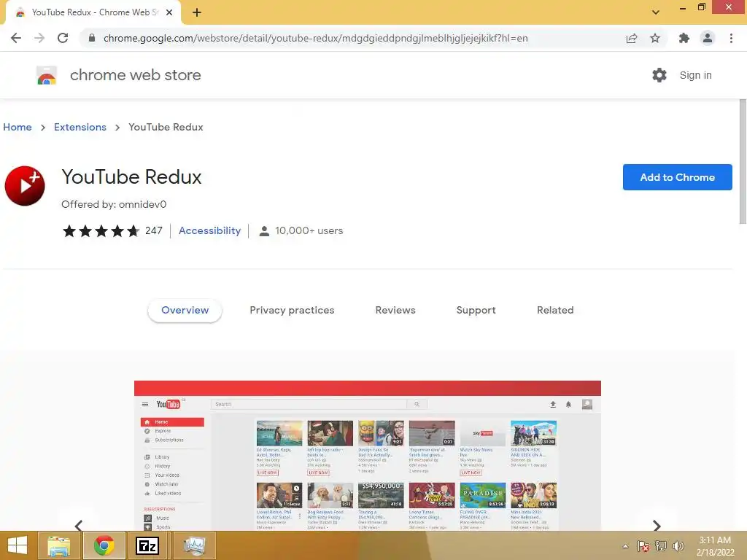Click the star rating row
Image resolution: width=747 pixels, height=560 pixels.
tap(101, 231)
